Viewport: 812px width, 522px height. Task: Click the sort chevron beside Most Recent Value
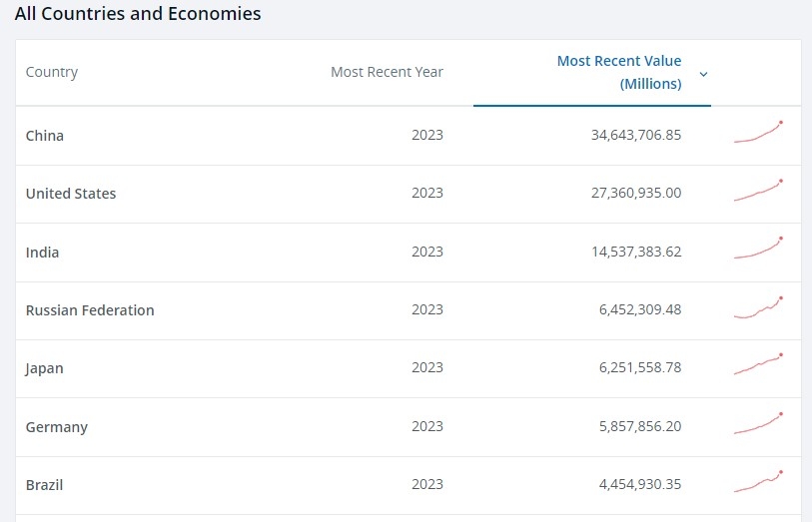pos(703,74)
